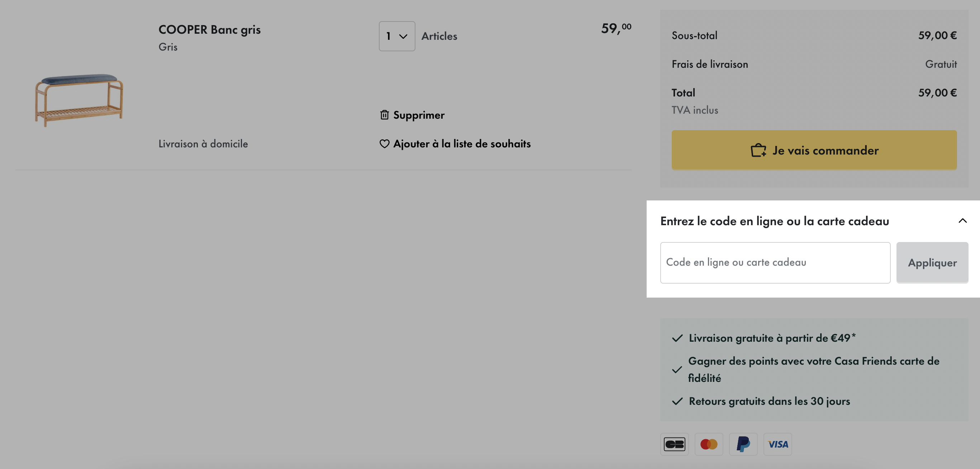Click the Appliquer button
Image resolution: width=980 pixels, height=469 pixels.
(x=932, y=263)
